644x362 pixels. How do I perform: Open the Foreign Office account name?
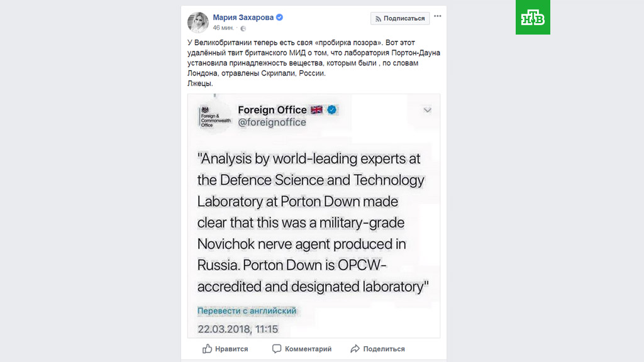coord(272,110)
